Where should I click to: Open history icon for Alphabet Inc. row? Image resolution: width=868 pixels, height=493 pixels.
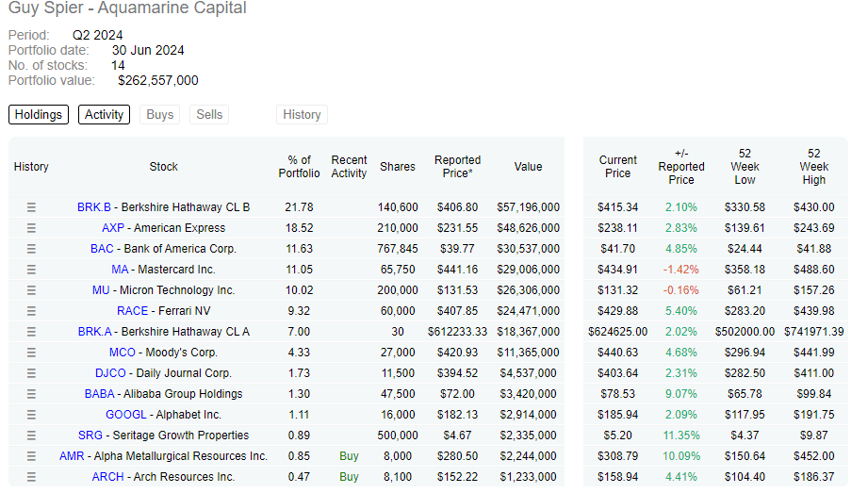click(x=31, y=415)
